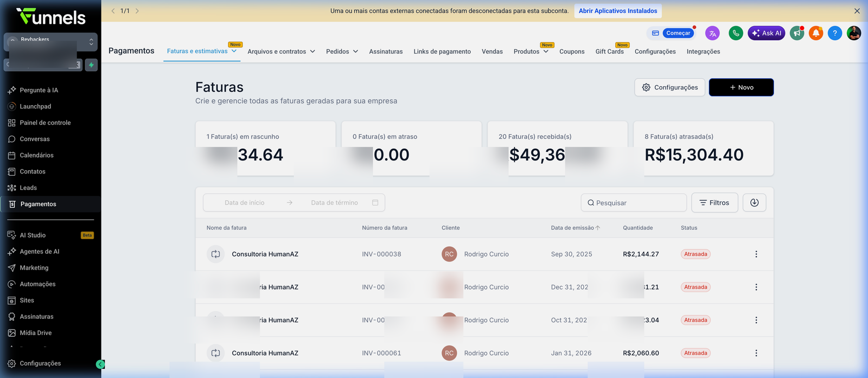Open the Coupons tab
The height and width of the screenshot is (378, 868).
[572, 52]
